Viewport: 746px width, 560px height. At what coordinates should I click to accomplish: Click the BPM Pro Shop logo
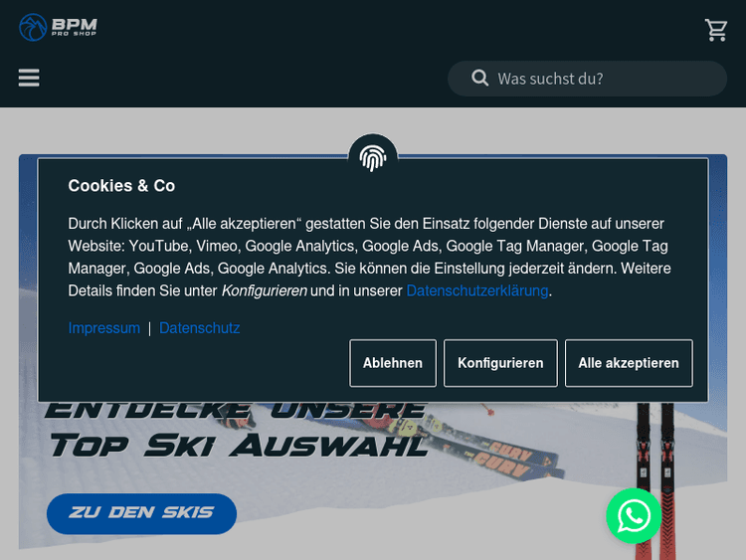[58, 27]
